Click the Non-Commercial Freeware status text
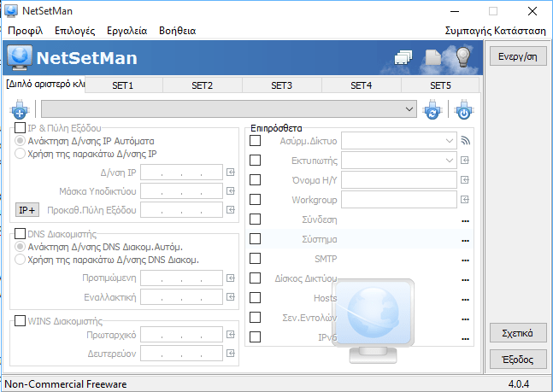Viewport: 553px width, 392px height. click(66, 384)
